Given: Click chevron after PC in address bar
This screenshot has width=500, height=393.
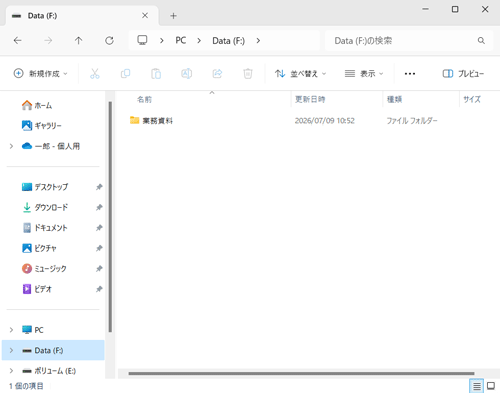Looking at the screenshot, I should (x=199, y=41).
